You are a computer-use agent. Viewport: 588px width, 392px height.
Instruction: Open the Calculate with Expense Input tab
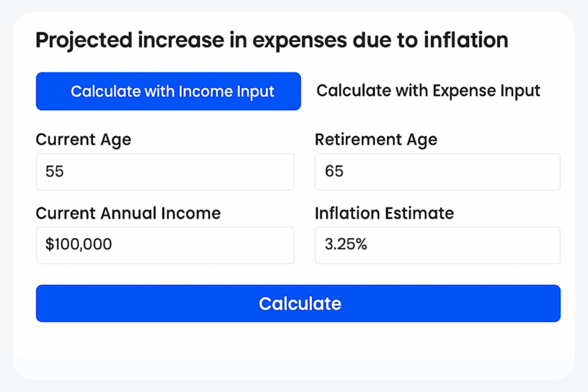click(428, 91)
